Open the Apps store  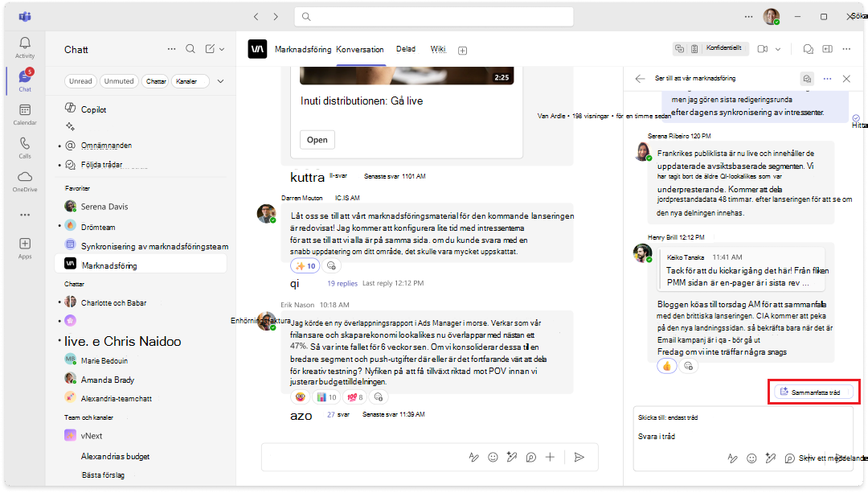point(25,249)
